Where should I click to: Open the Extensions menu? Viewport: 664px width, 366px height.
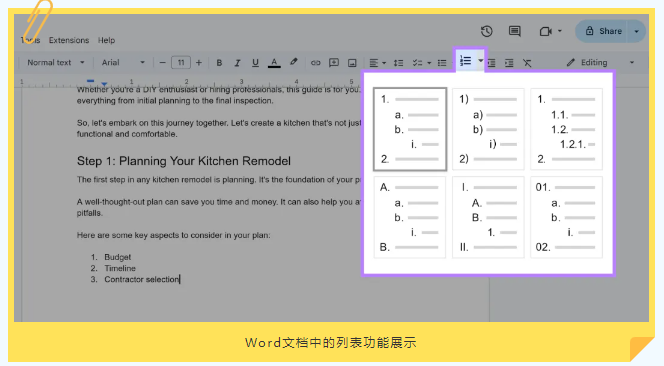pos(69,40)
